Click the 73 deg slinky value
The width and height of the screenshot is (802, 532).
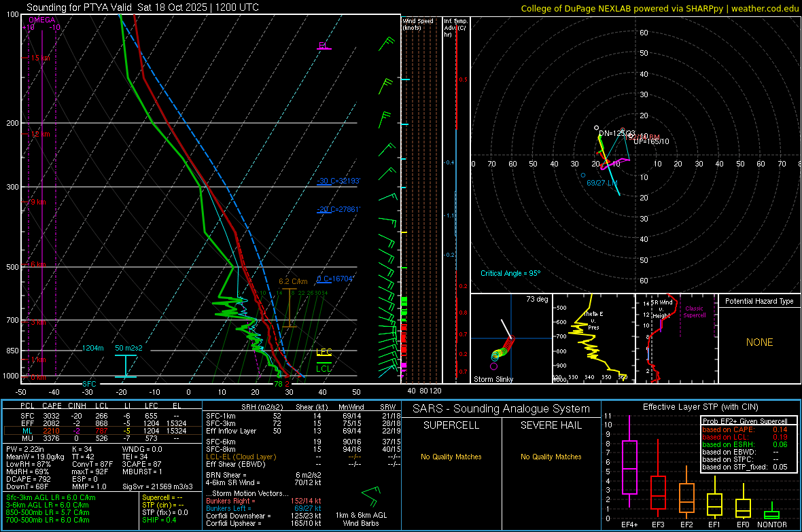point(537,299)
